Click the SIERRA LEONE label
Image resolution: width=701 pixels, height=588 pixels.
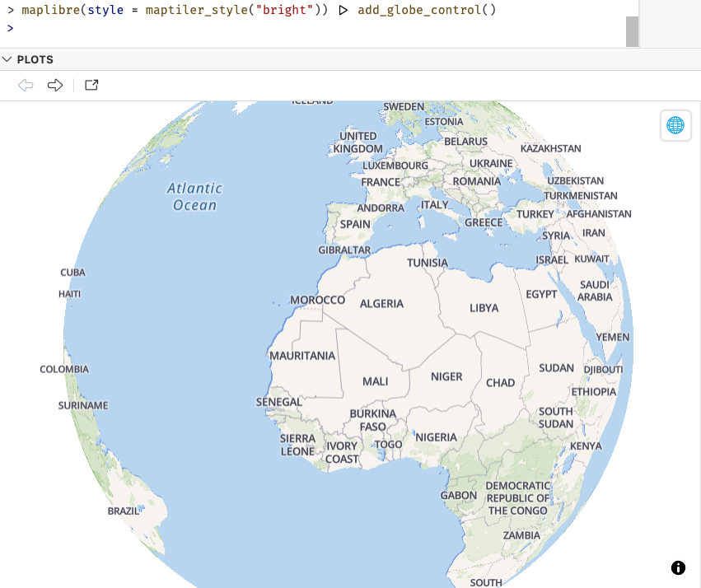[297, 445]
